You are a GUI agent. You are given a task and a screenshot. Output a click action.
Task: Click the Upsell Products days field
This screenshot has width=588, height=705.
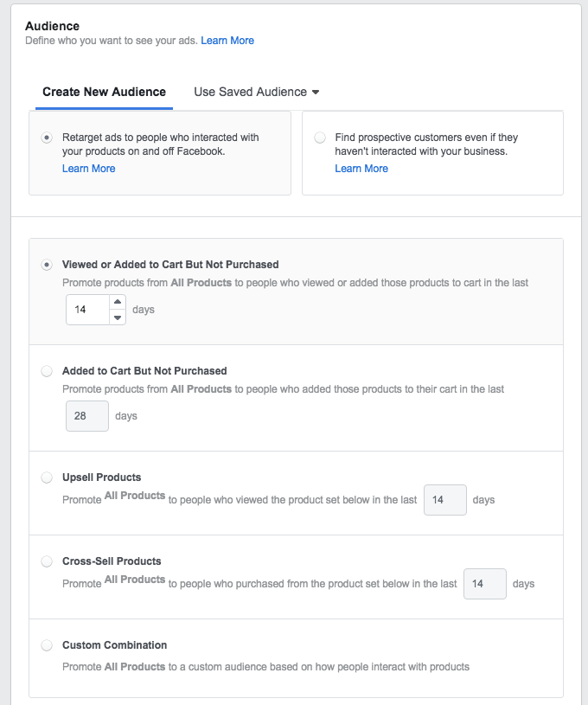click(444, 500)
